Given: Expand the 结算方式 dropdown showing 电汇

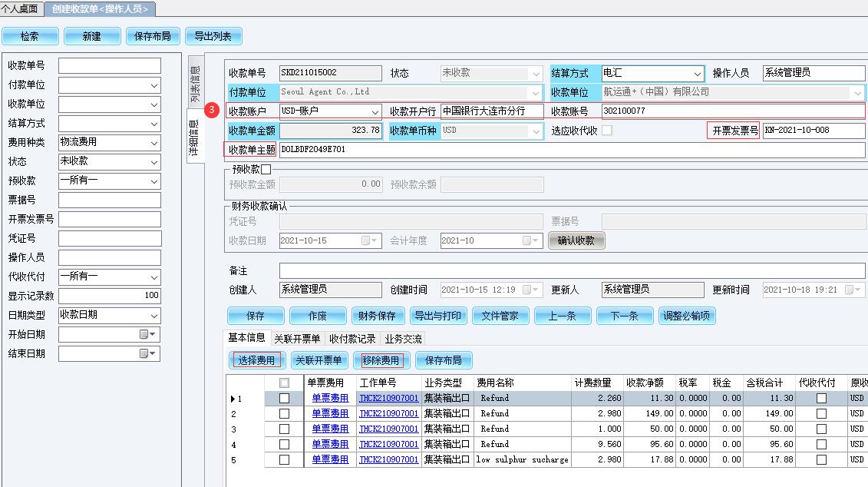Looking at the screenshot, I should [697, 74].
